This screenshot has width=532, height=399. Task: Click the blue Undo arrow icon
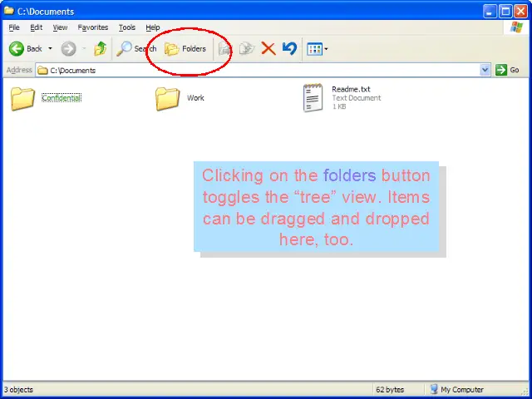click(x=289, y=49)
